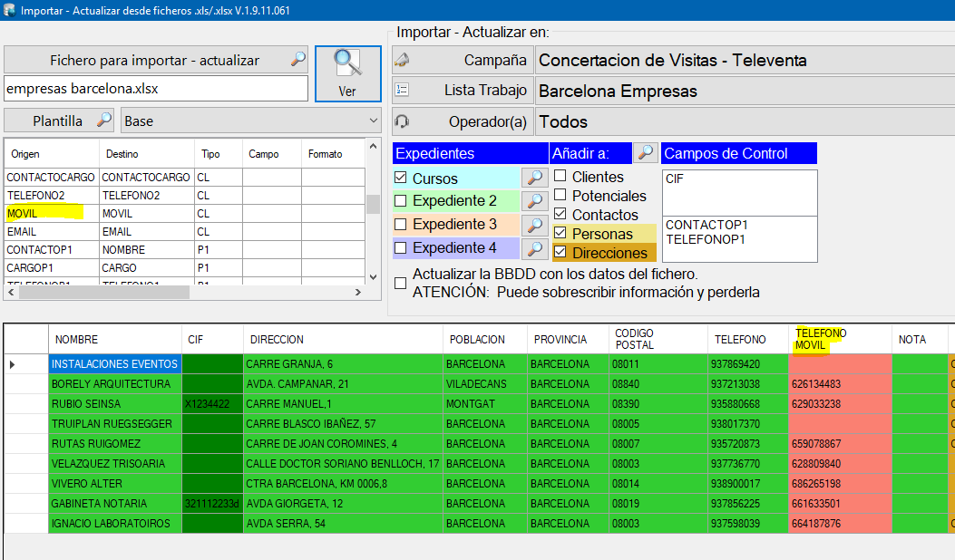Screen dimensions: 955x560
Task: Enable the Expediente 2 checkbox
Action: tap(400, 201)
